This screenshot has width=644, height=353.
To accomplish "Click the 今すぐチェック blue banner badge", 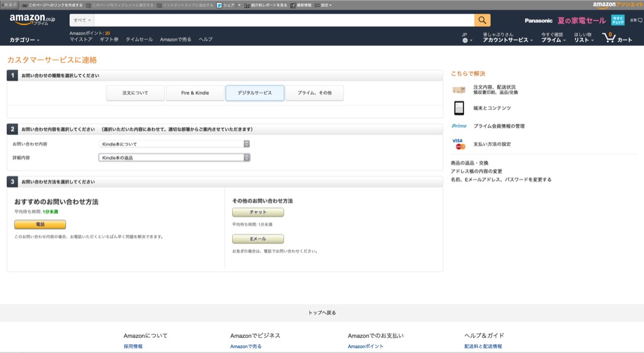I will (618, 20).
